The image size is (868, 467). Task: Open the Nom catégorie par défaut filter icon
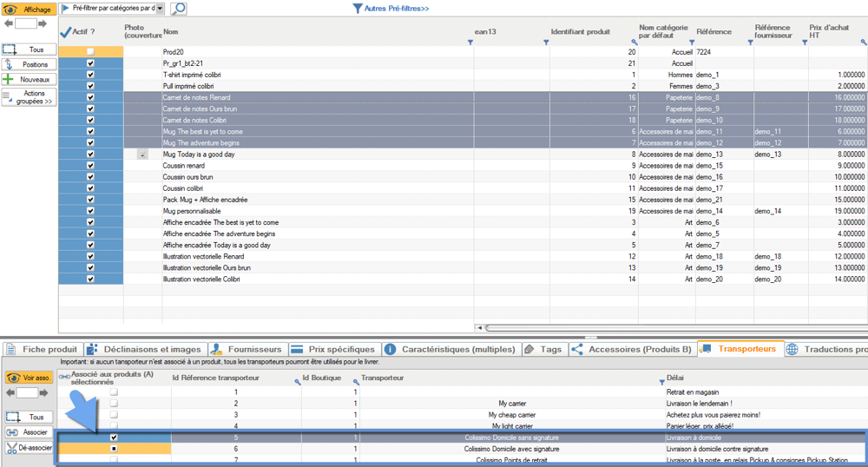[692, 42]
